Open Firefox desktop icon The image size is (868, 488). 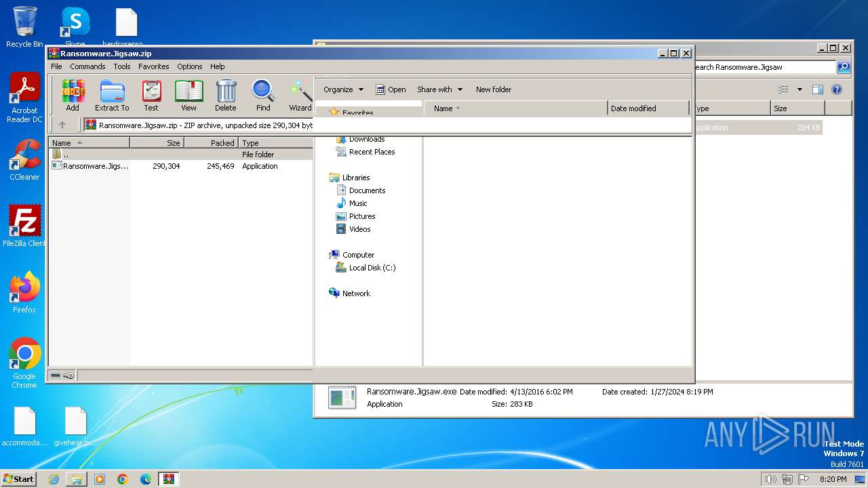click(24, 292)
